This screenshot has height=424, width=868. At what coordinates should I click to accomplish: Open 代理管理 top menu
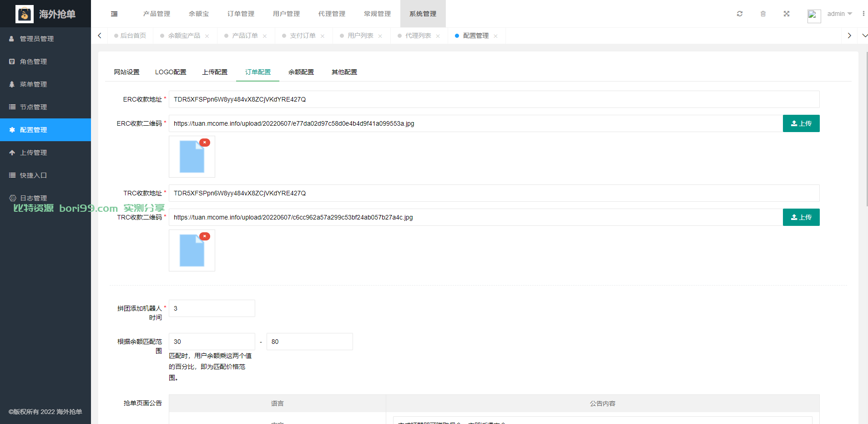332,14
